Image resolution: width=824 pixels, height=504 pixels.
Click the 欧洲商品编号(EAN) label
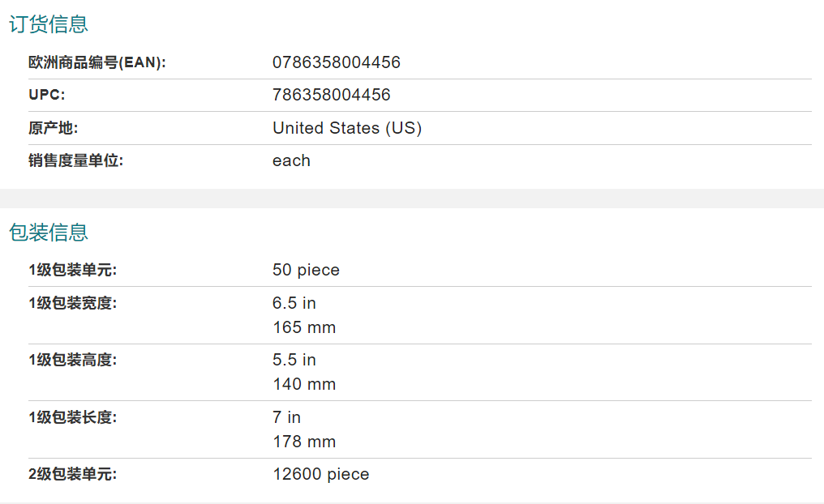[x=97, y=62]
